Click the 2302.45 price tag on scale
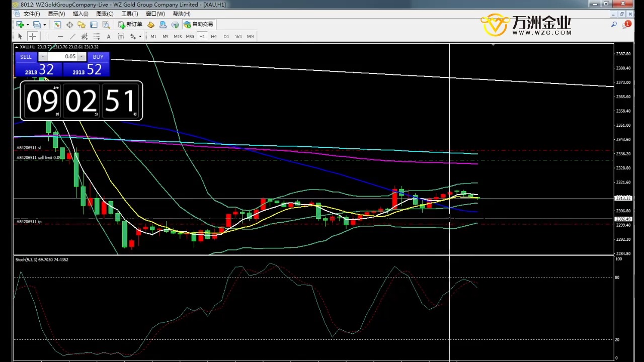 [x=623, y=219]
